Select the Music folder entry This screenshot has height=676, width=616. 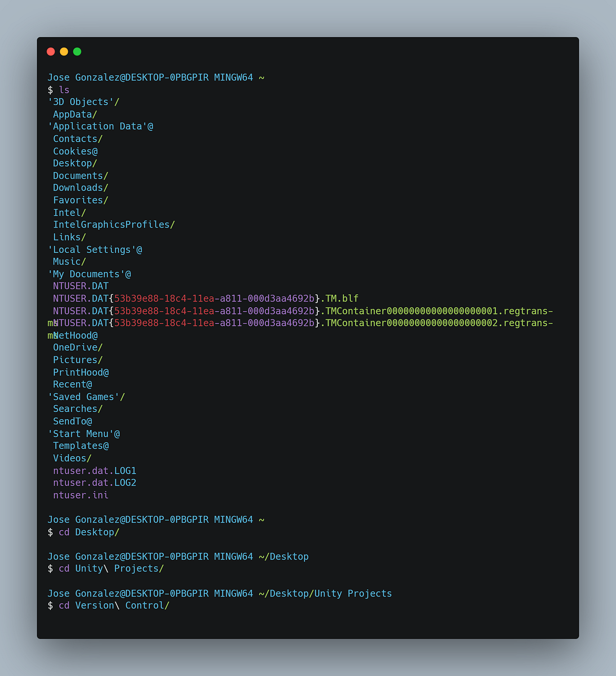[x=67, y=261]
